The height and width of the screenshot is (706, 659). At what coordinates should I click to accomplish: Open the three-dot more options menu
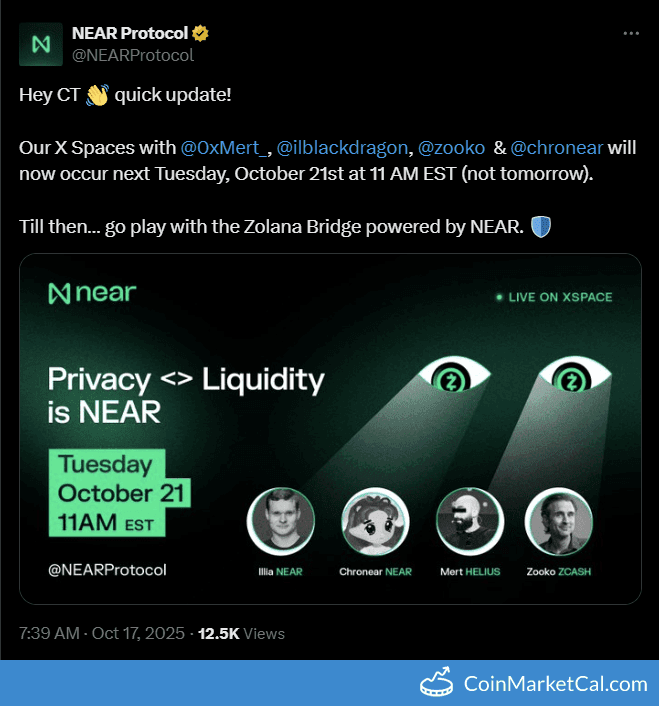point(631,34)
